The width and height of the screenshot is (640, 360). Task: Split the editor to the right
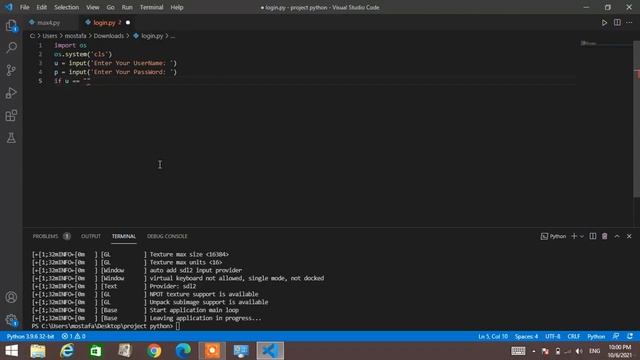pos(617,22)
